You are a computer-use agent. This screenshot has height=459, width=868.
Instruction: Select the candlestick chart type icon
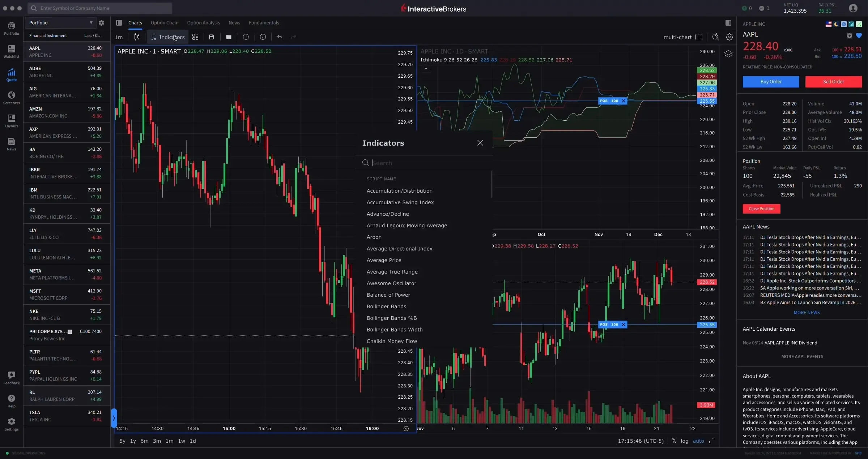click(x=137, y=37)
